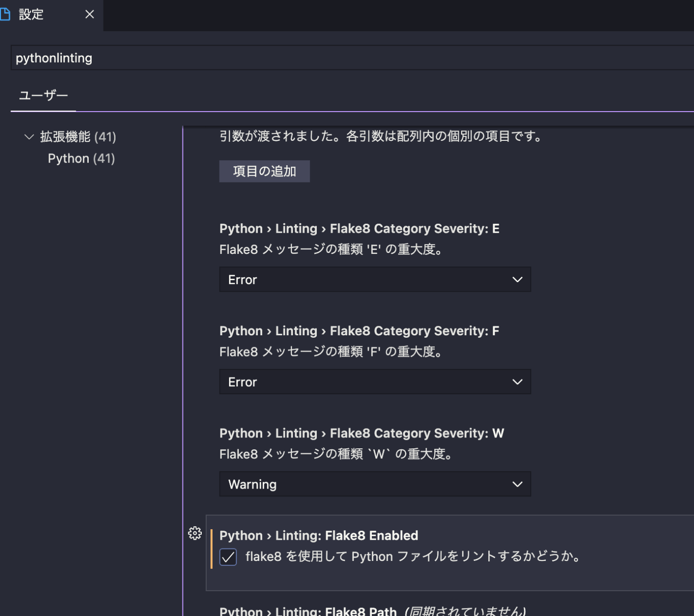
Task: Click the Flake8 Category Severity: E title
Action: pyautogui.click(x=359, y=229)
